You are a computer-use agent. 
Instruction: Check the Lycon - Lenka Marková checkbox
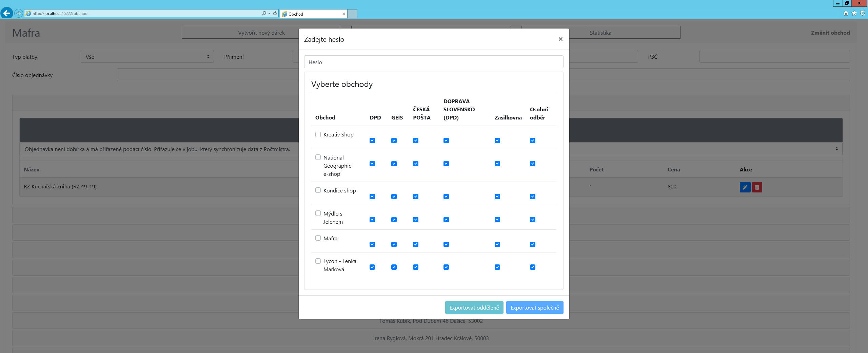pyautogui.click(x=318, y=261)
